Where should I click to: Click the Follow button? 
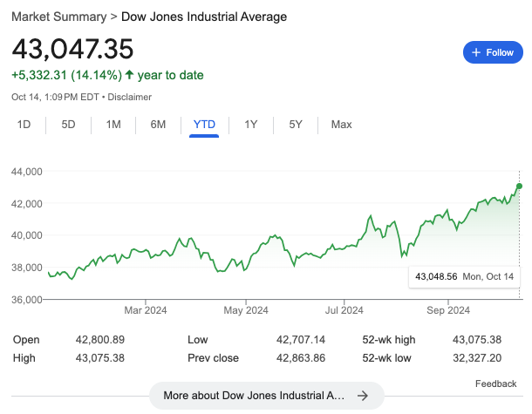(x=493, y=52)
